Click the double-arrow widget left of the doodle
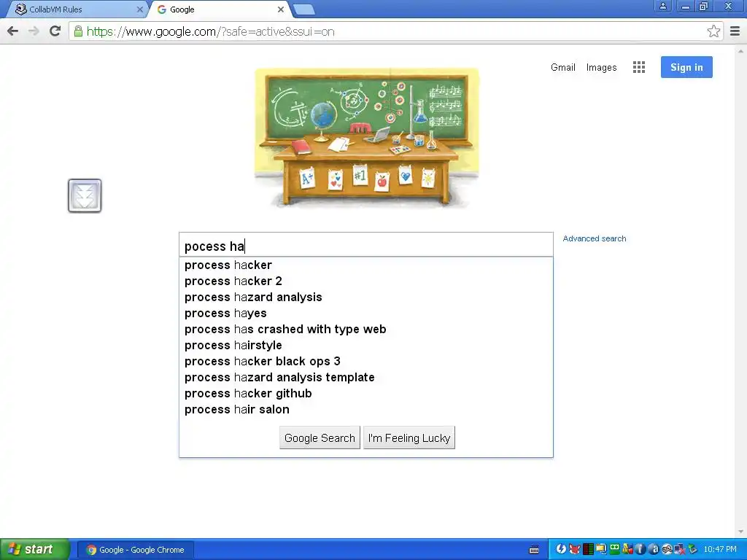Image resolution: width=747 pixels, height=560 pixels. (85, 195)
